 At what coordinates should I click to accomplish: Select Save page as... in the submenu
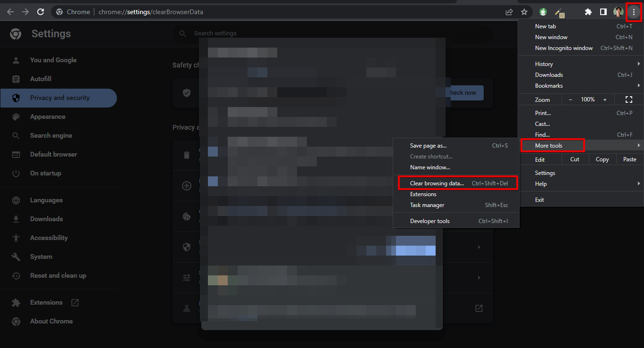[456, 146]
